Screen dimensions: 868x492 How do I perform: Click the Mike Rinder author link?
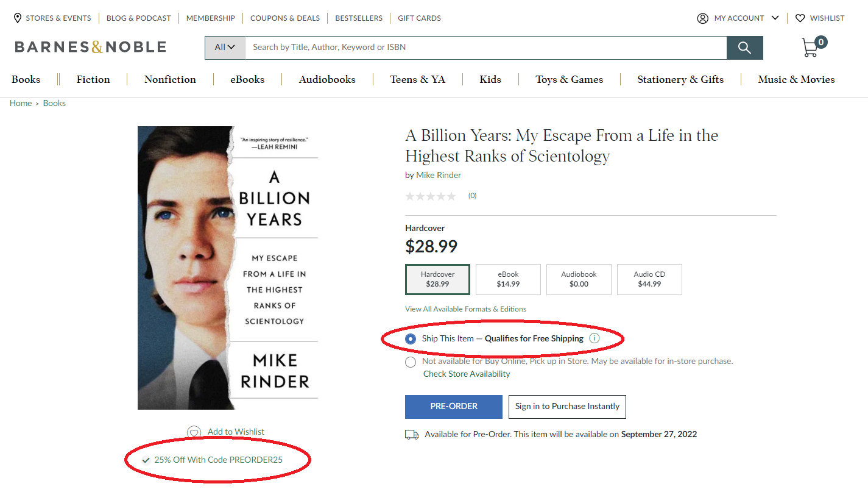point(439,175)
